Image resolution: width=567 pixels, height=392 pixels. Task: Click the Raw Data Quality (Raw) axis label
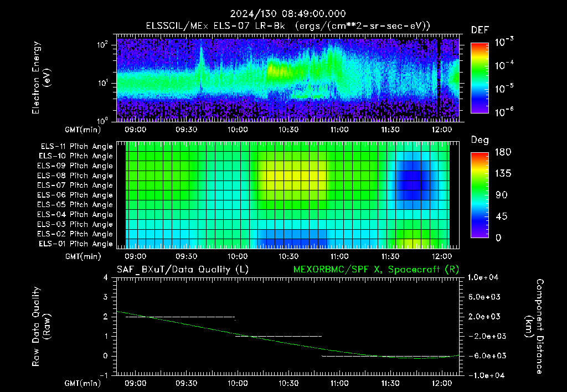tap(41, 327)
